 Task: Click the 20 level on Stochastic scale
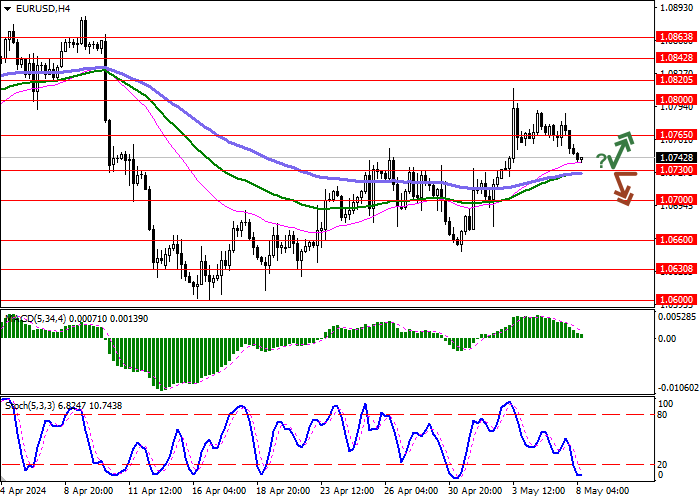(662, 465)
